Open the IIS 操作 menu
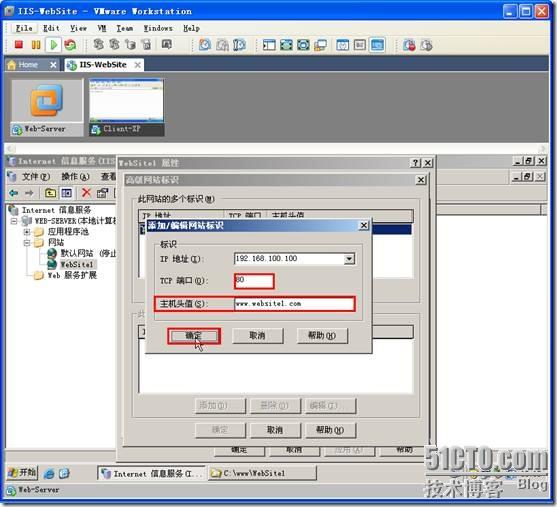 click(75, 177)
